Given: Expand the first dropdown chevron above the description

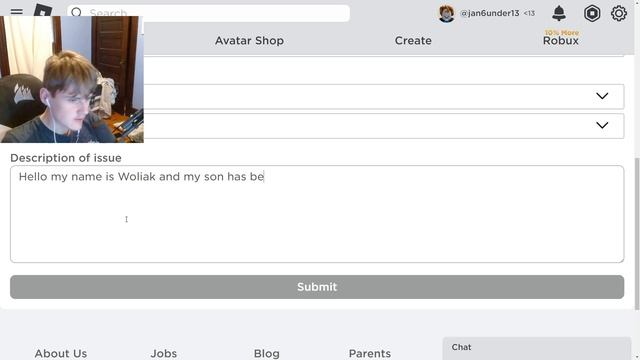Looking at the screenshot, I should 602,96.
